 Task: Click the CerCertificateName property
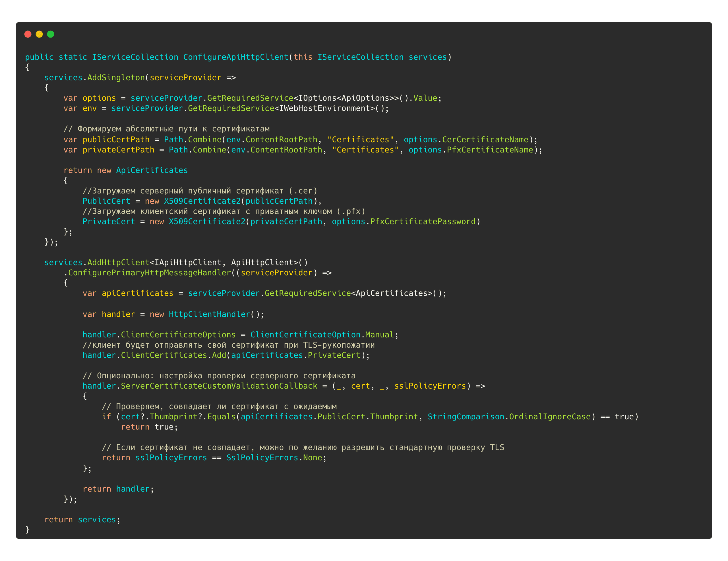[485, 139]
